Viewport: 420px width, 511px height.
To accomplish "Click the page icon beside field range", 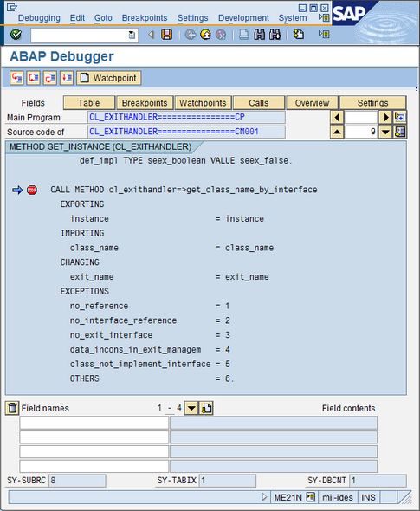I will [x=206, y=408].
